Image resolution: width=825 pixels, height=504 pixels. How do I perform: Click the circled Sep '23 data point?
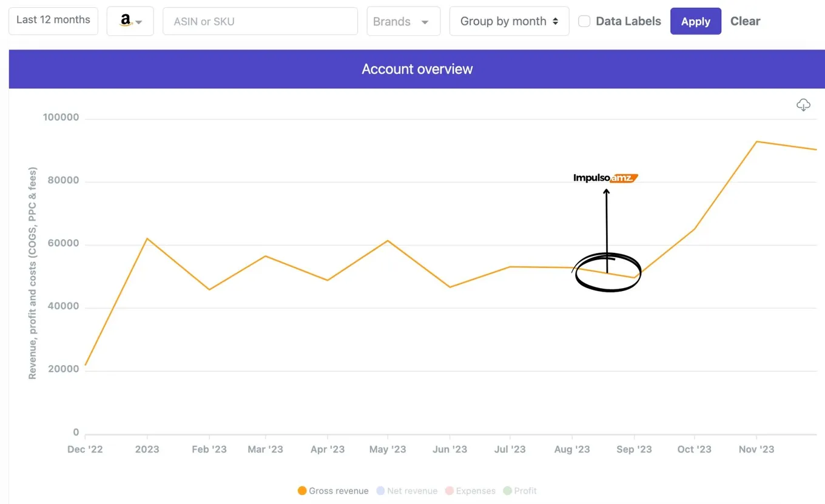[x=635, y=278]
